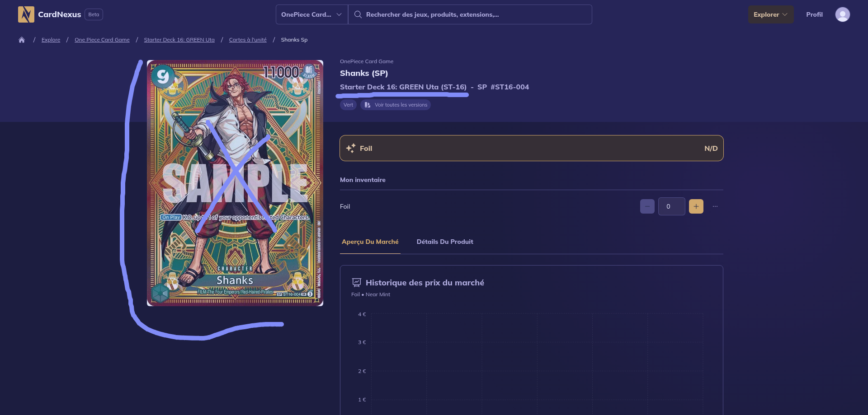The width and height of the screenshot is (868, 415).
Task: Click the Foil sparkle icon
Action: pos(350,148)
